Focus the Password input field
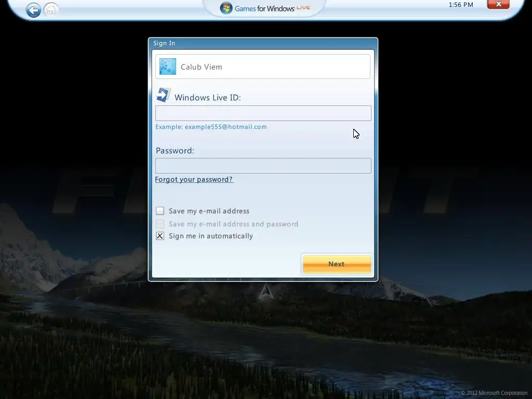The width and height of the screenshot is (532, 399). (x=263, y=166)
